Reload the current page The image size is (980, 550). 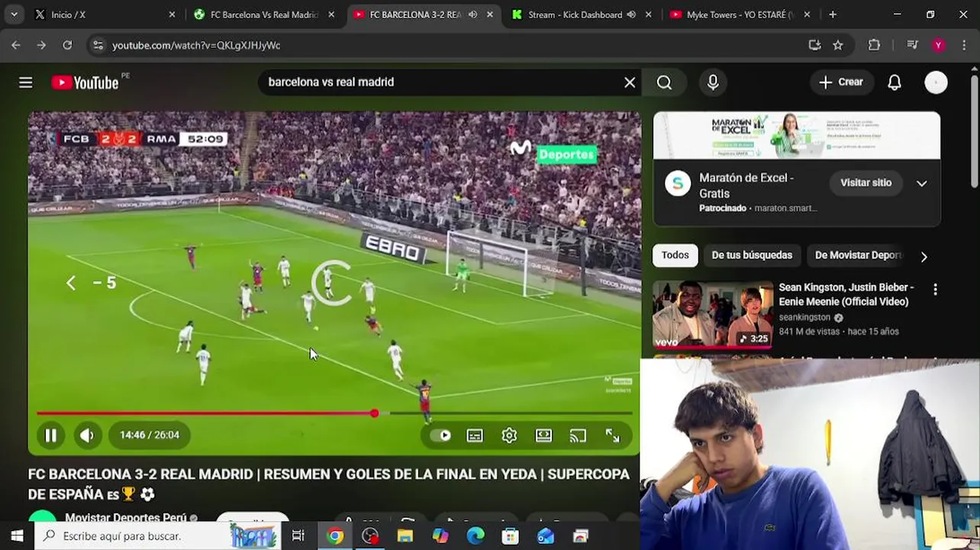coord(67,45)
